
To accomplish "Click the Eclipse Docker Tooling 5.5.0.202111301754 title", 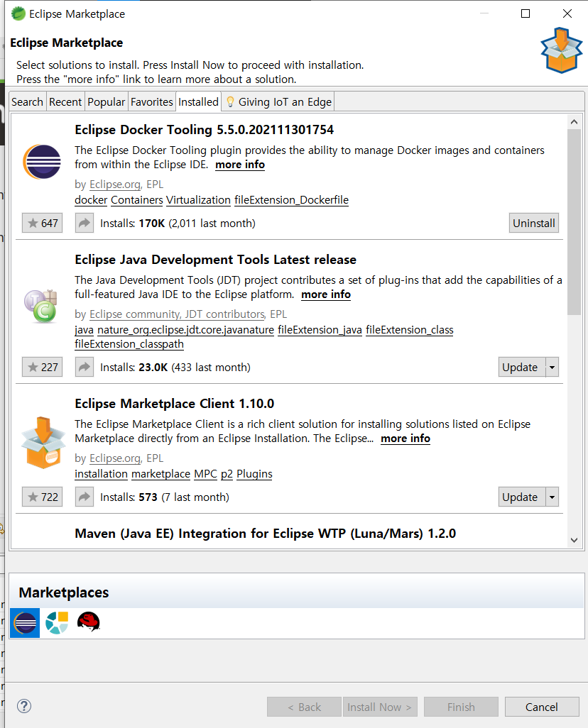I will tap(204, 130).
